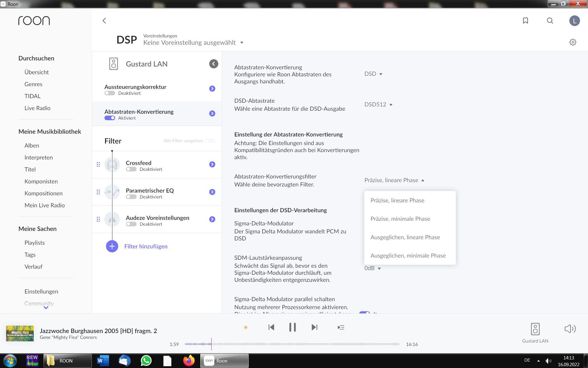Open artist Gene "Mighty Flea" Conners
588x368 pixels.
68,337
